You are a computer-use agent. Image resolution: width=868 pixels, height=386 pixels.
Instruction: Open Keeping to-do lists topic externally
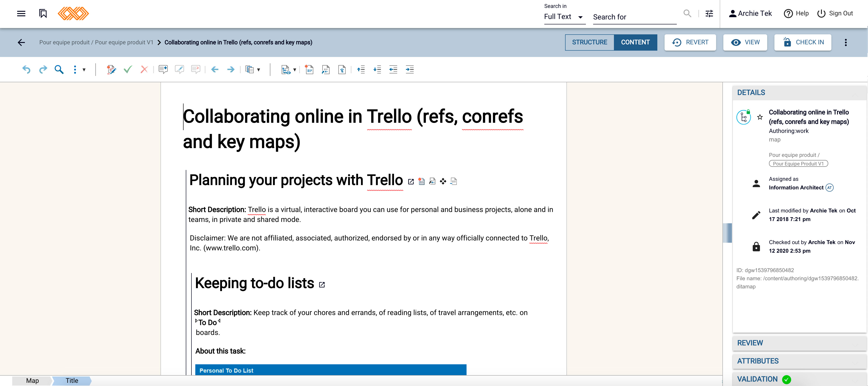(x=322, y=285)
